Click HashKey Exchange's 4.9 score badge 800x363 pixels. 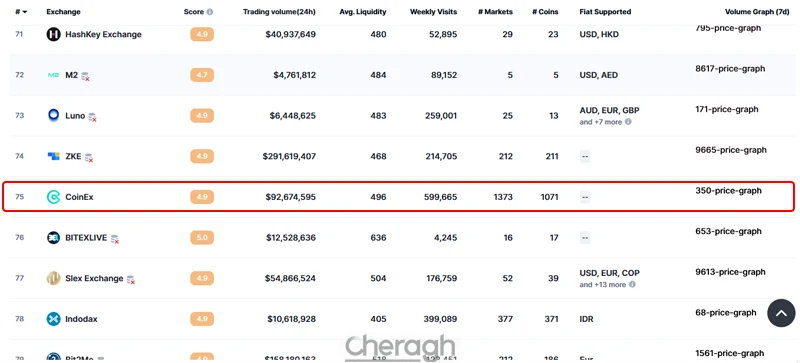click(202, 34)
